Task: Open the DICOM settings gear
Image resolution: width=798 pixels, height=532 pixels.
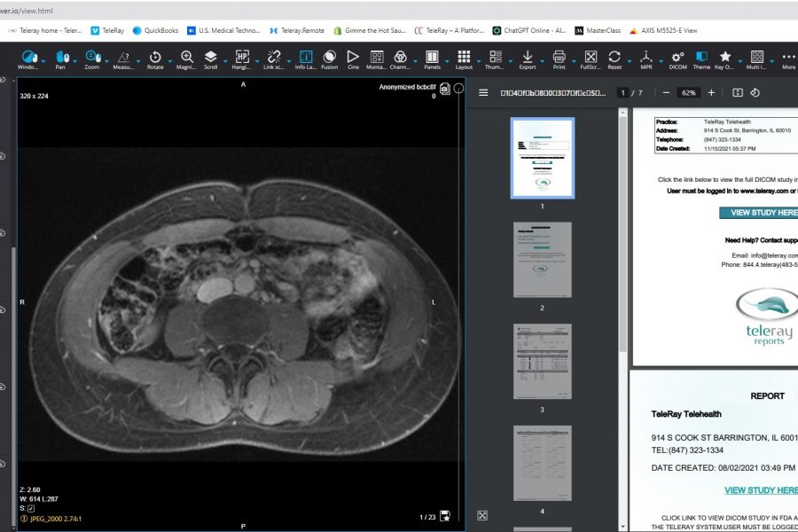Action: (x=677, y=57)
